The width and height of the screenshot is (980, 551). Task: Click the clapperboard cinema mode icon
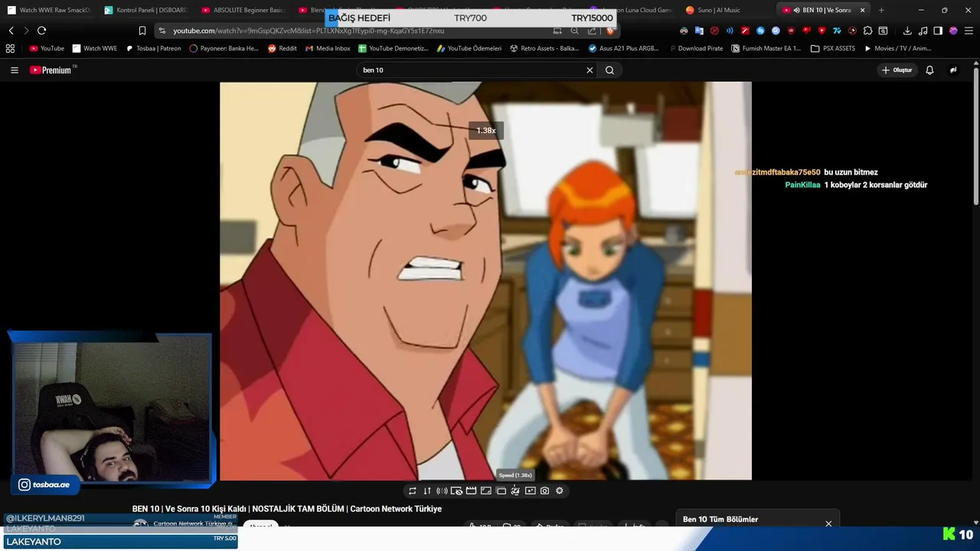(x=471, y=491)
